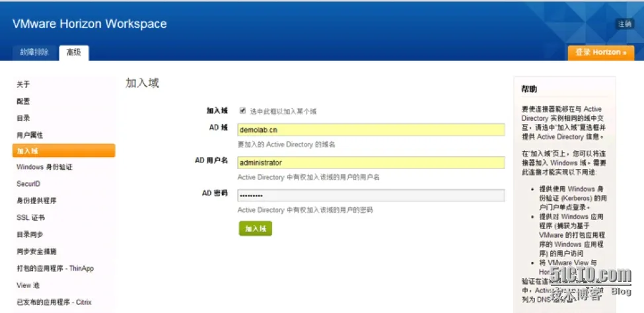This screenshot has width=644, height=313.
Task: Open 目录 in the sidebar
Action: (x=23, y=118)
